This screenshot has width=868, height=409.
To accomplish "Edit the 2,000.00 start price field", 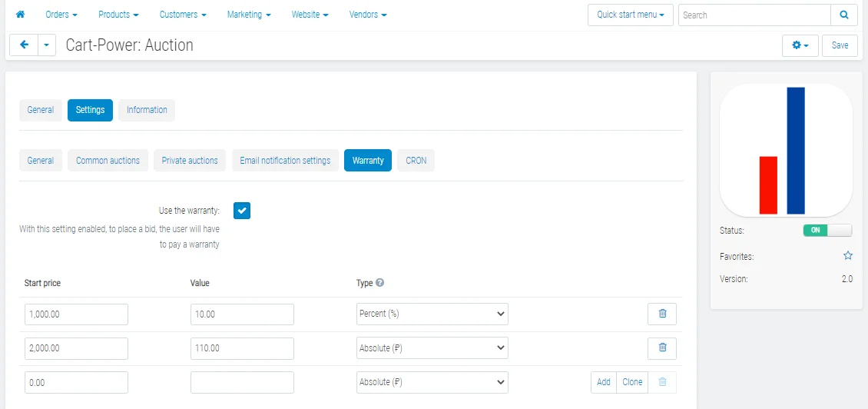I will pos(76,348).
